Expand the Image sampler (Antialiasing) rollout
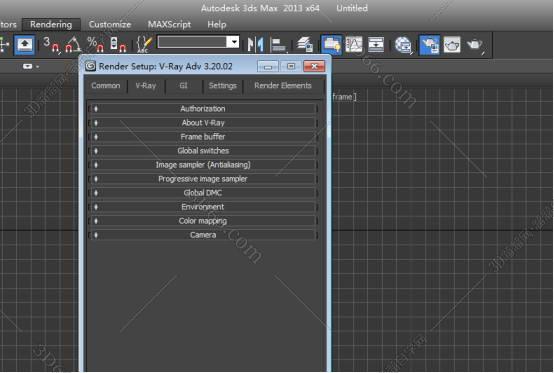This screenshot has height=373, width=554. (x=203, y=165)
